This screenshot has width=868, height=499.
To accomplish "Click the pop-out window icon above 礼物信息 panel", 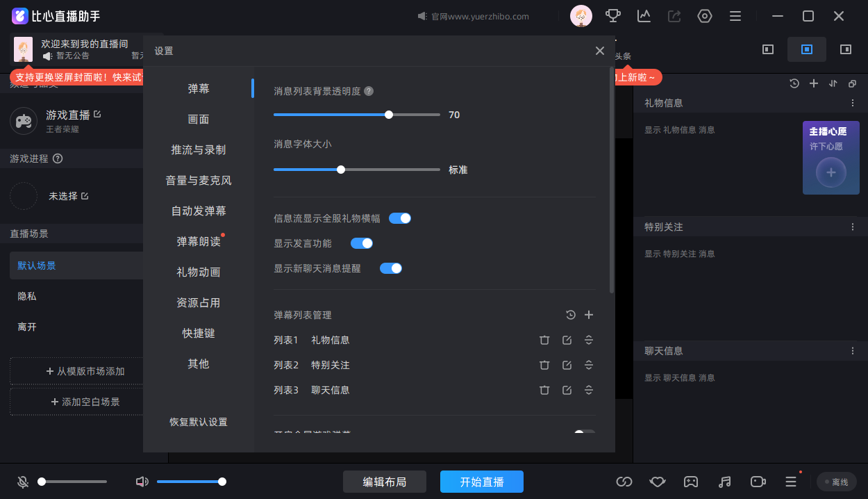I will [852, 83].
